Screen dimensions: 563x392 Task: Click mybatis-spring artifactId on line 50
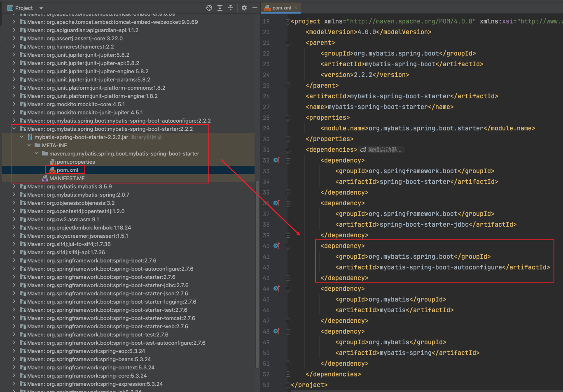pos(405,353)
